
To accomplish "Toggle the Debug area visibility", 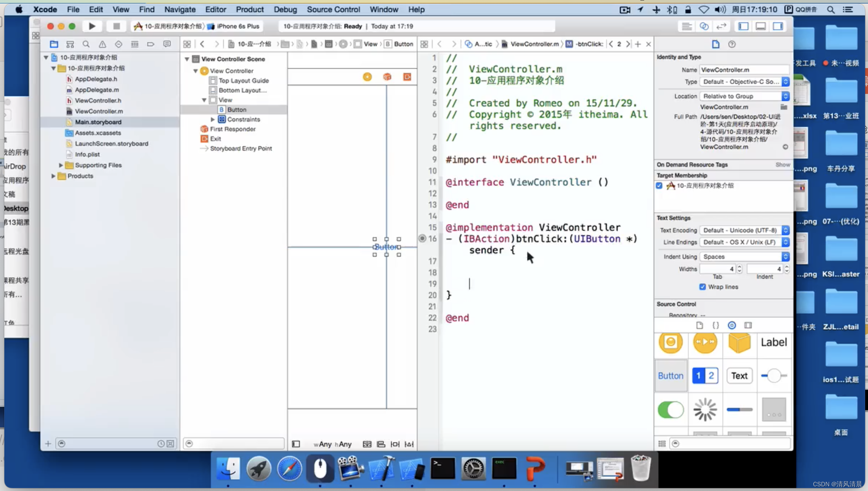I will tap(761, 26).
